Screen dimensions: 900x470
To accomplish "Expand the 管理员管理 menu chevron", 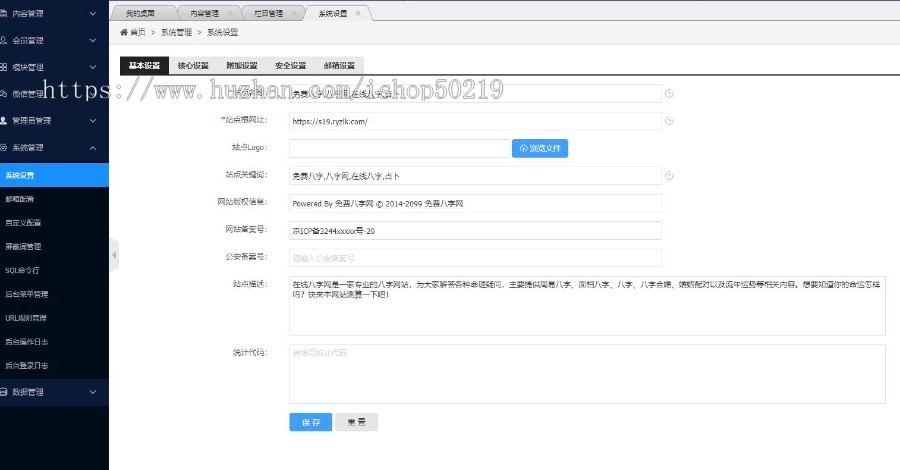I will click(92, 121).
